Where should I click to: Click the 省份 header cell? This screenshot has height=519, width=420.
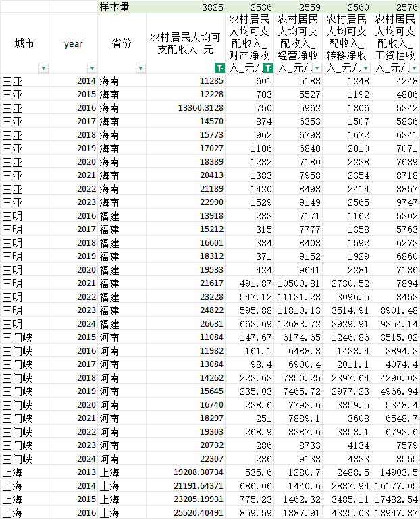pos(122,43)
